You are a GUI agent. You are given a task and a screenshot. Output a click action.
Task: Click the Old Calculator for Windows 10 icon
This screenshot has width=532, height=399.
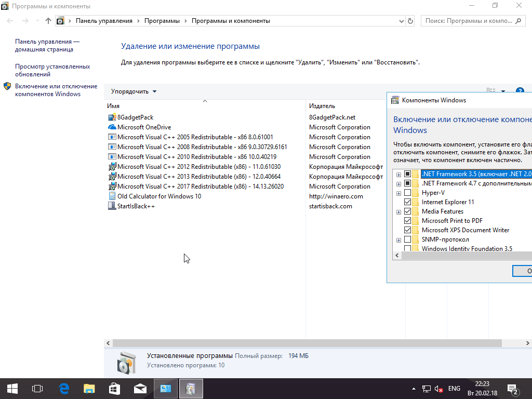click(112, 196)
